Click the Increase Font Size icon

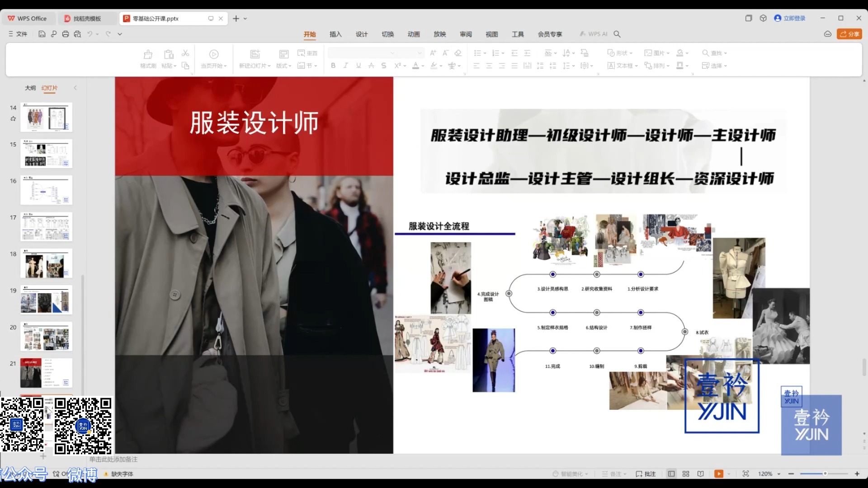433,53
